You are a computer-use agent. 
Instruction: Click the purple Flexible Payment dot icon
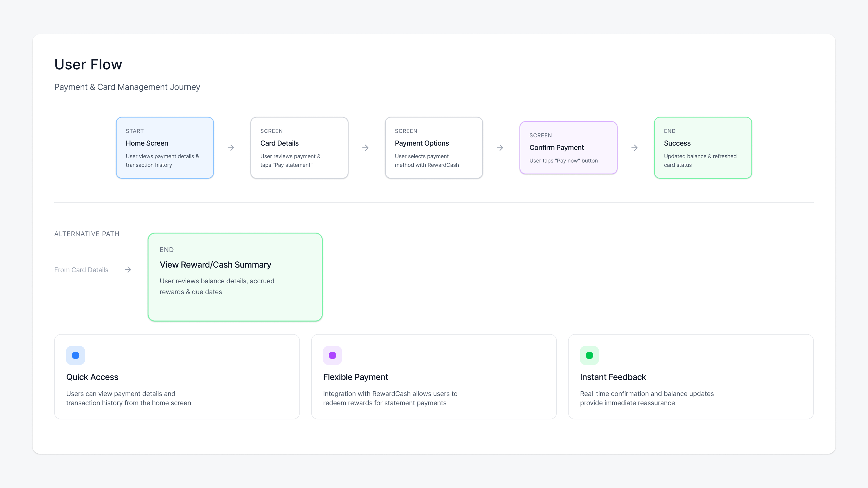[x=332, y=355]
